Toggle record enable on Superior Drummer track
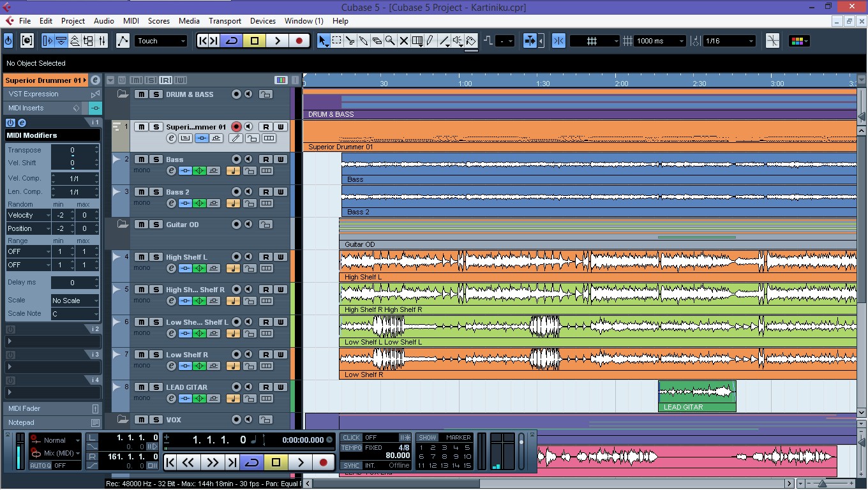The height and width of the screenshot is (490, 868). pyautogui.click(x=236, y=127)
